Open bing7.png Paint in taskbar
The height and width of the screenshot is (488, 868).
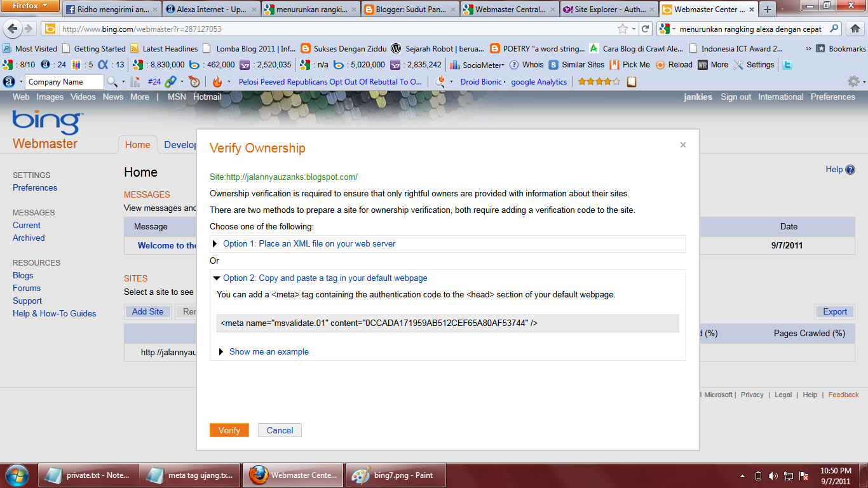click(x=395, y=475)
